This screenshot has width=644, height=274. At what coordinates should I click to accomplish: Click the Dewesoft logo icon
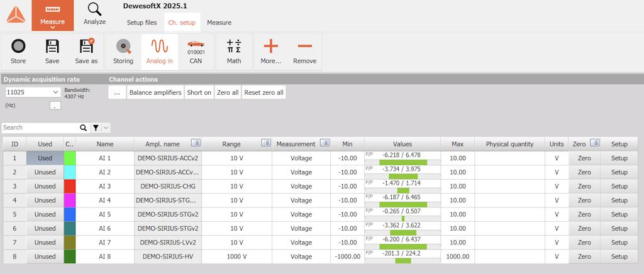[16, 14]
